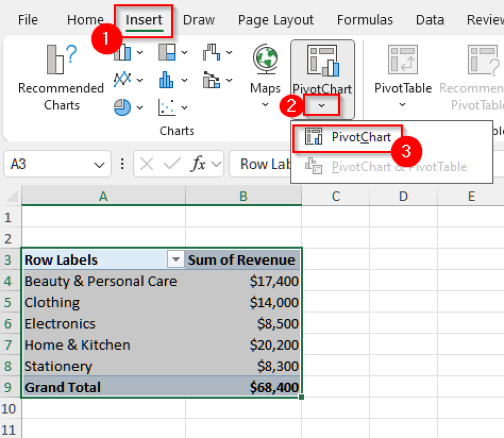
Task: Select the Electronics cell
Action: click(x=103, y=323)
